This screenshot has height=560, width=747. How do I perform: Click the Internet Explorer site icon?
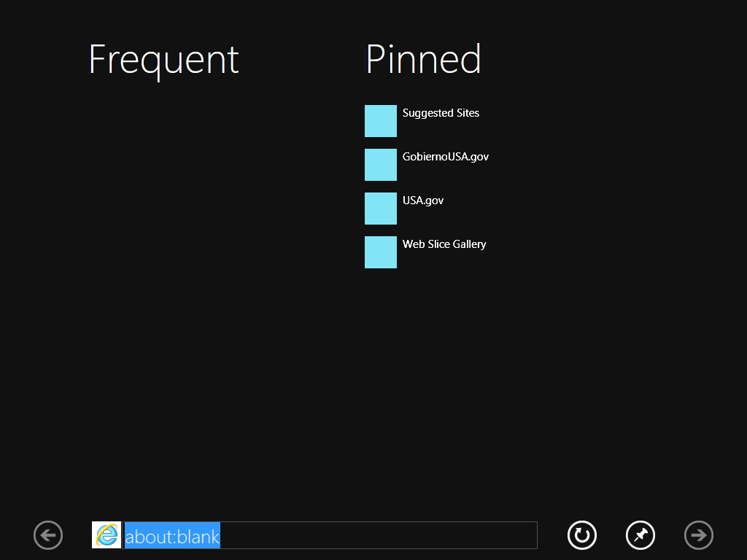coord(107,535)
